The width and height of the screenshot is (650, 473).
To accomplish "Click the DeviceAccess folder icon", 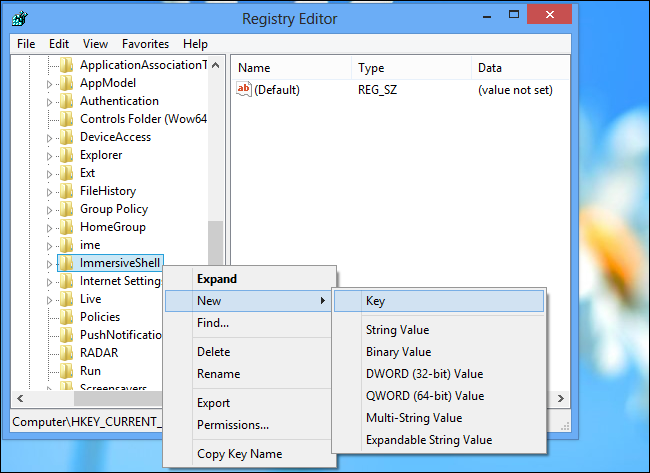I will tap(66, 137).
